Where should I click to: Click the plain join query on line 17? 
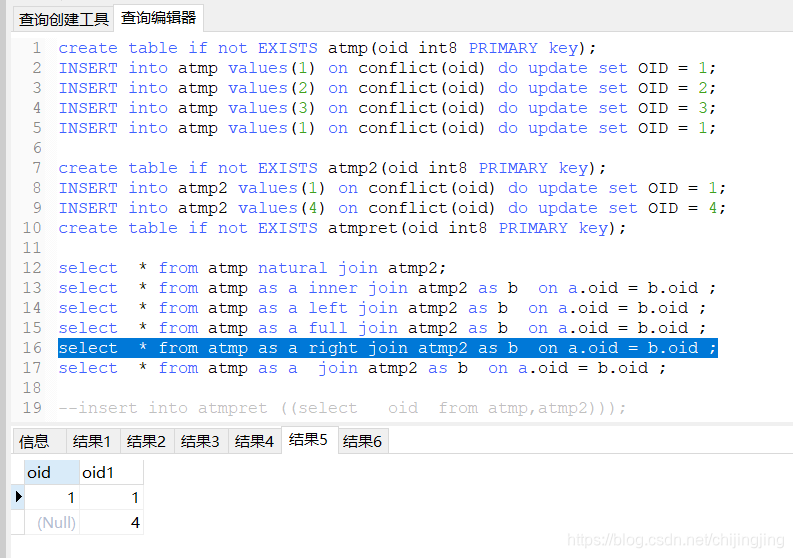point(362,368)
